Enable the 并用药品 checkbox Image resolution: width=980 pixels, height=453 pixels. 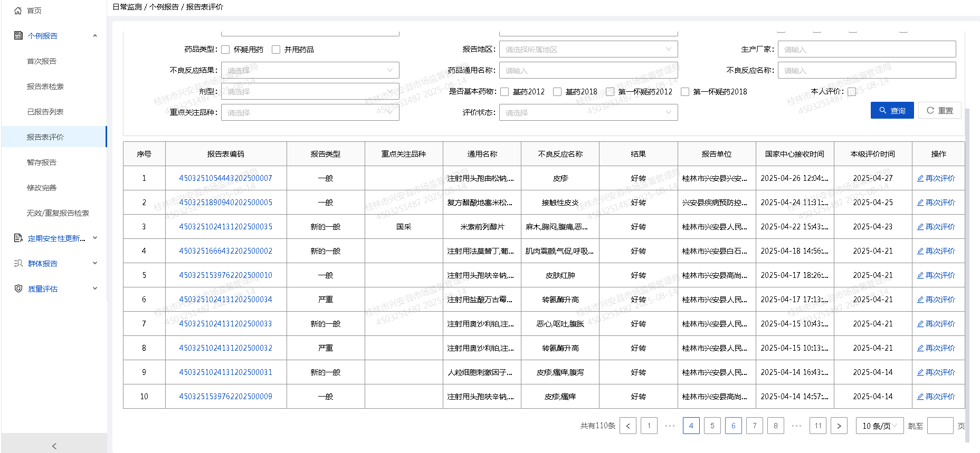pos(276,50)
